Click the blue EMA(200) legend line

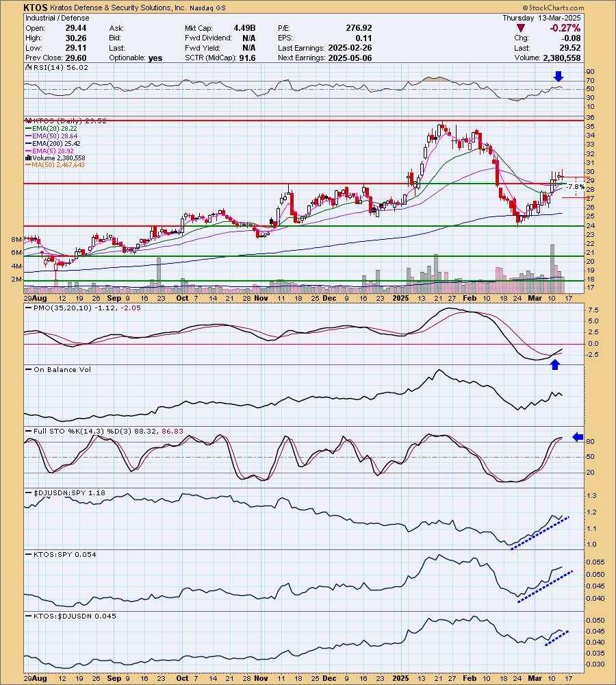click(28, 143)
